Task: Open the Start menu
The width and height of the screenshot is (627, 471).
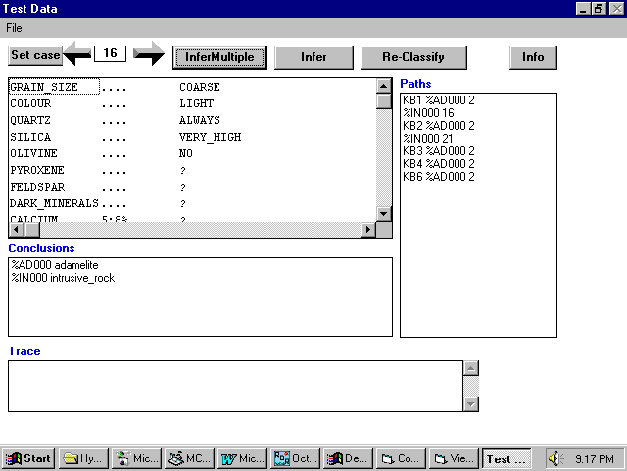Action: tap(29, 458)
